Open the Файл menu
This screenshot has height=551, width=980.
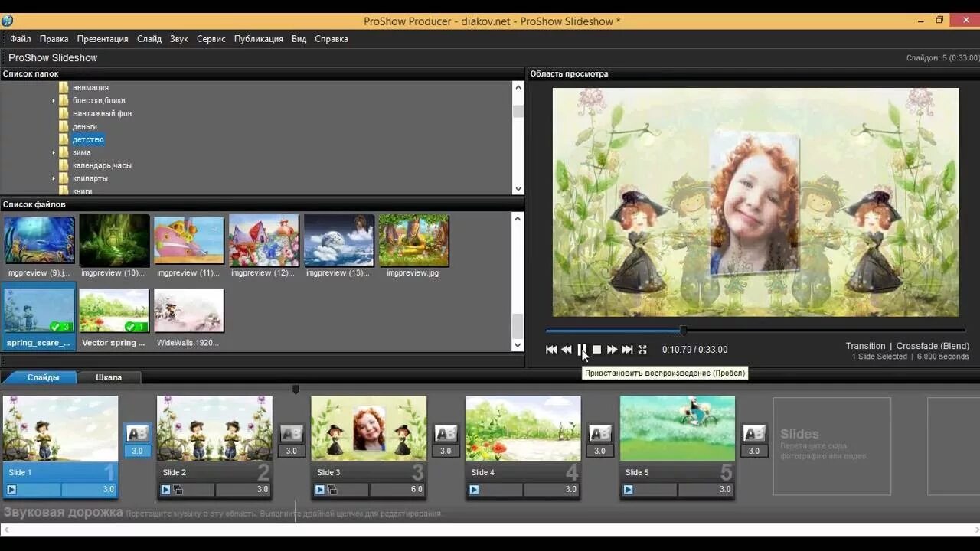click(x=21, y=39)
